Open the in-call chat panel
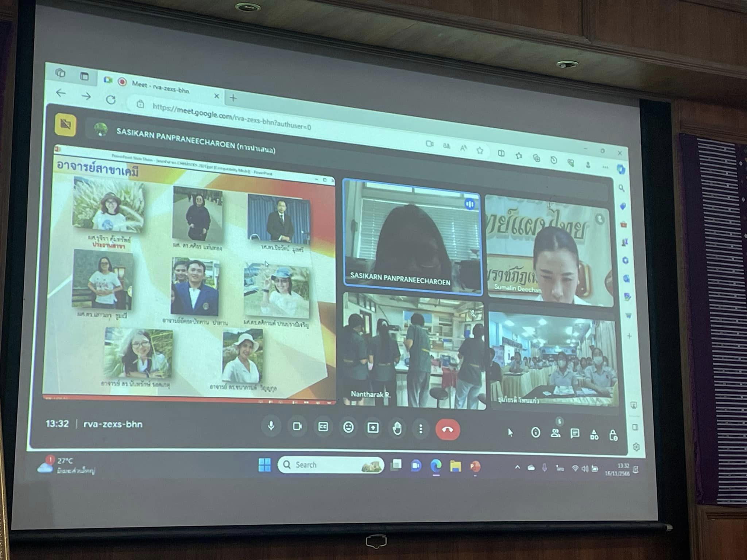This screenshot has width=747, height=560. 575,434
